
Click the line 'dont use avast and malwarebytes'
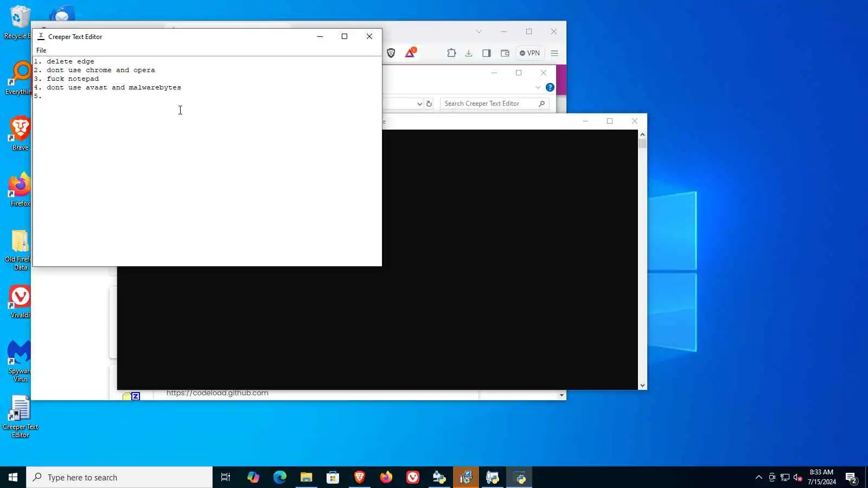pyautogui.click(x=113, y=87)
